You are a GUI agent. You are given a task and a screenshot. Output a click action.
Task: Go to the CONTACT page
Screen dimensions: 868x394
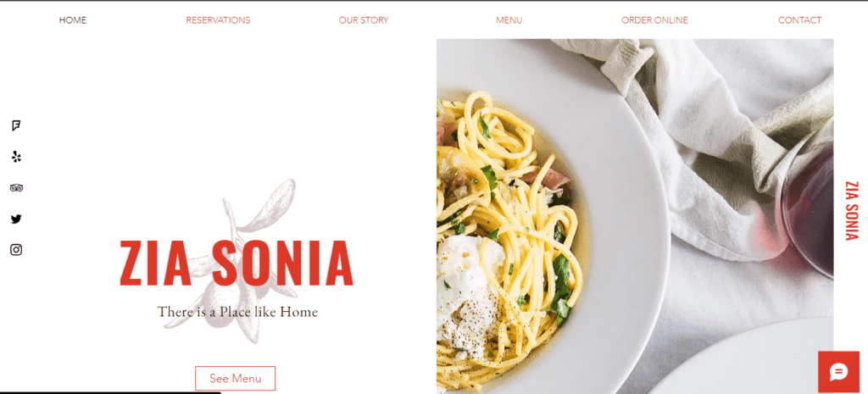click(800, 20)
